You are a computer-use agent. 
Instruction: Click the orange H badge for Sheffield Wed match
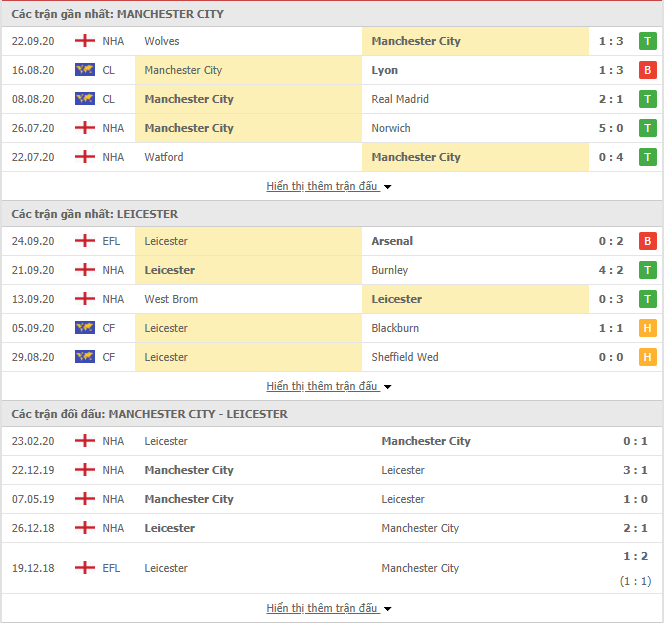coord(647,357)
